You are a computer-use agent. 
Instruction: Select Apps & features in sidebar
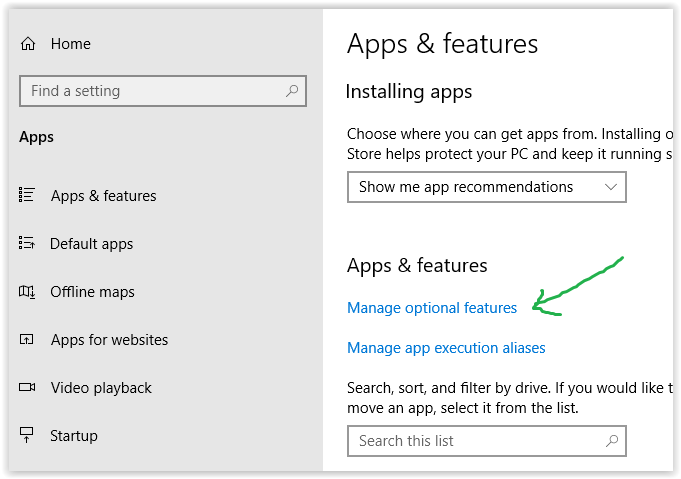104,196
